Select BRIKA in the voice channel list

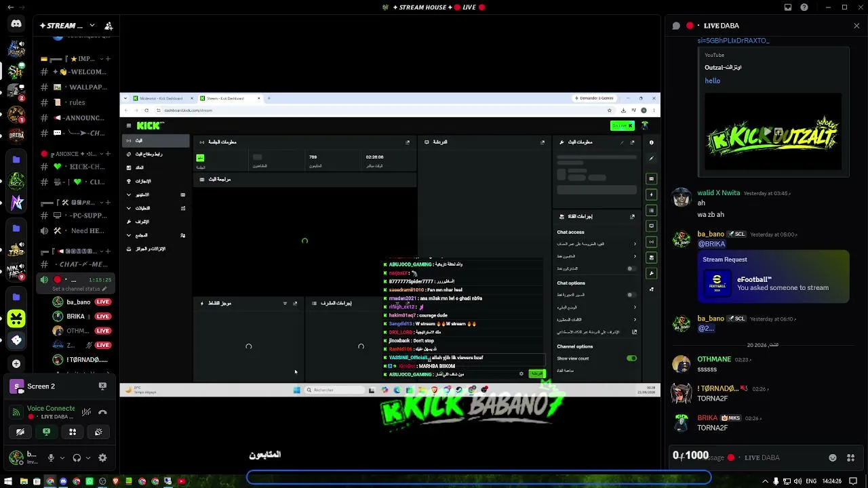(x=81, y=317)
